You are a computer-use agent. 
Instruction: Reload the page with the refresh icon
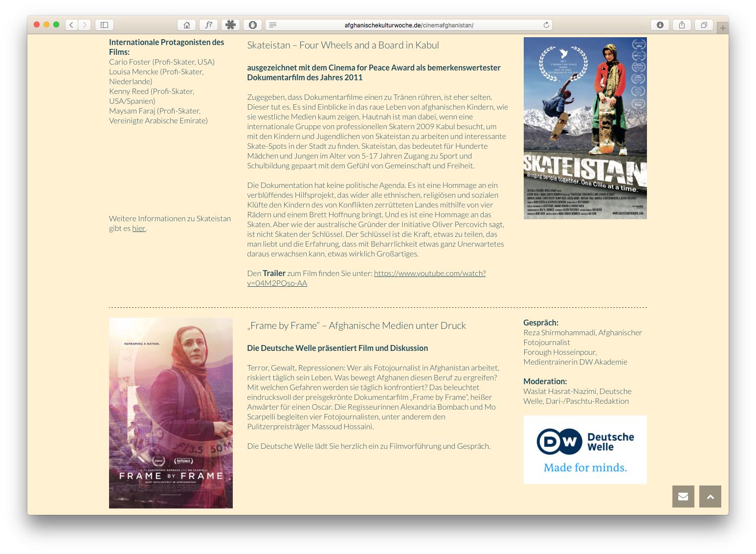click(546, 25)
